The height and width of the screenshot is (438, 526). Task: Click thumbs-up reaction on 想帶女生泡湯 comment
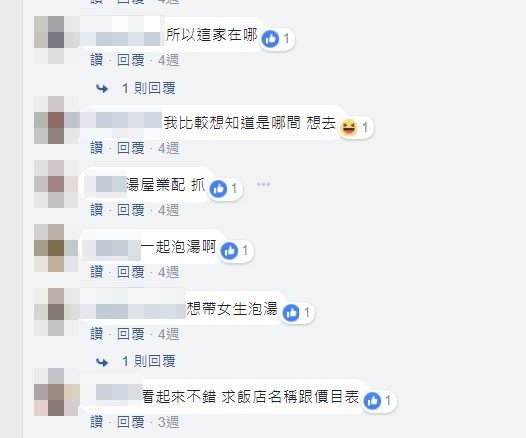(x=291, y=313)
